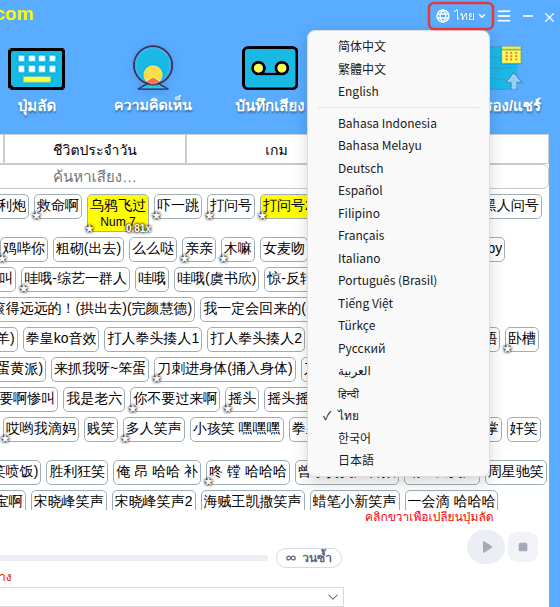Expand the dropdown arrow at the bottom

[x=333, y=597]
